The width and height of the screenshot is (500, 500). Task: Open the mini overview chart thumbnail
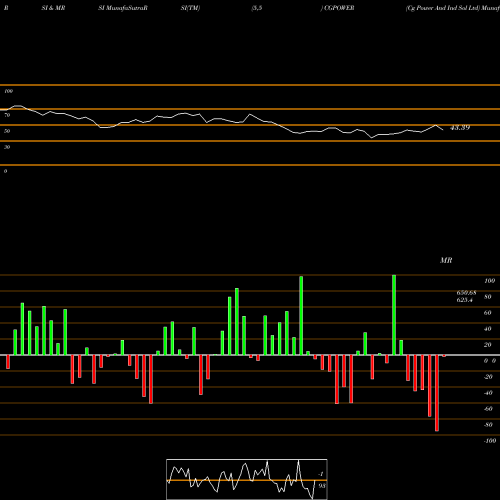247,479
